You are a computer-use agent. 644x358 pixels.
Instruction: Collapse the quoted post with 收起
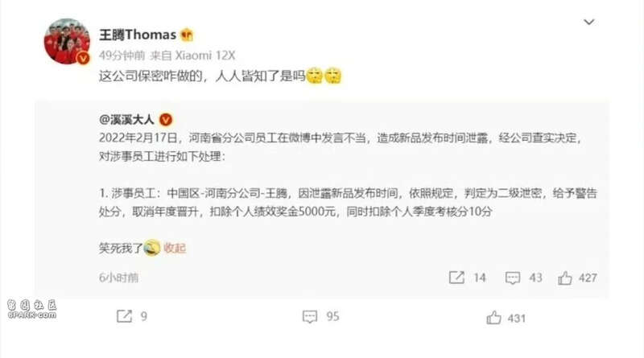pos(175,248)
